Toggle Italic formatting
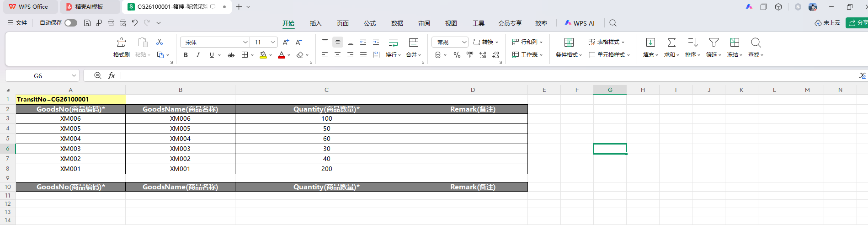Viewport: 868px width, 225px height. (x=198, y=55)
